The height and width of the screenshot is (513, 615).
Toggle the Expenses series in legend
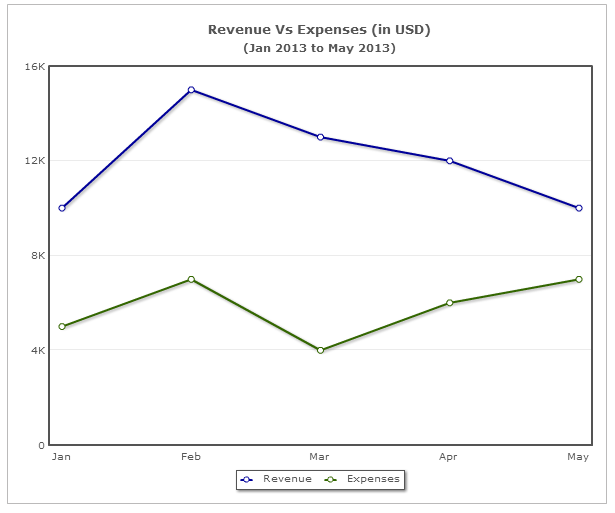point(373,479)
